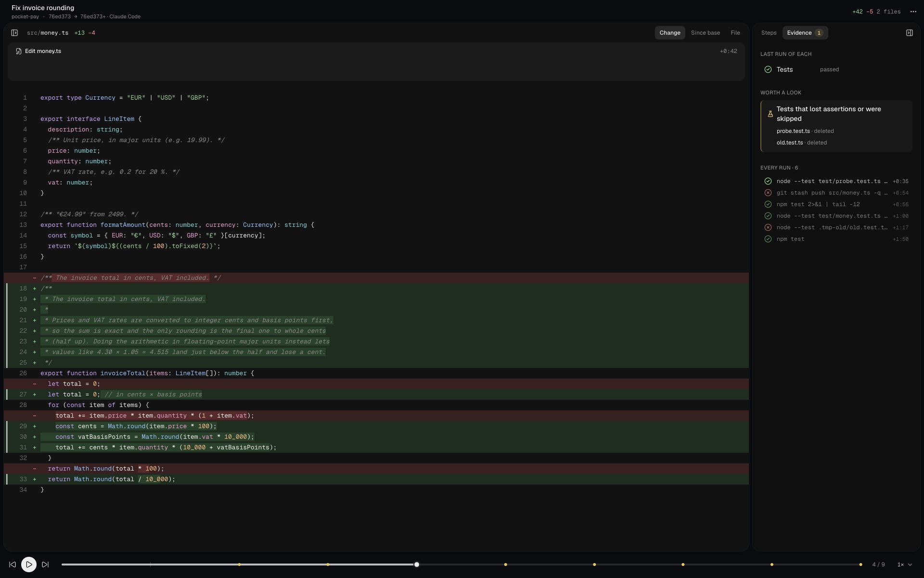Switch to the Since base view
The height and width of the screenshot is (578, 924).
(706, 33)
